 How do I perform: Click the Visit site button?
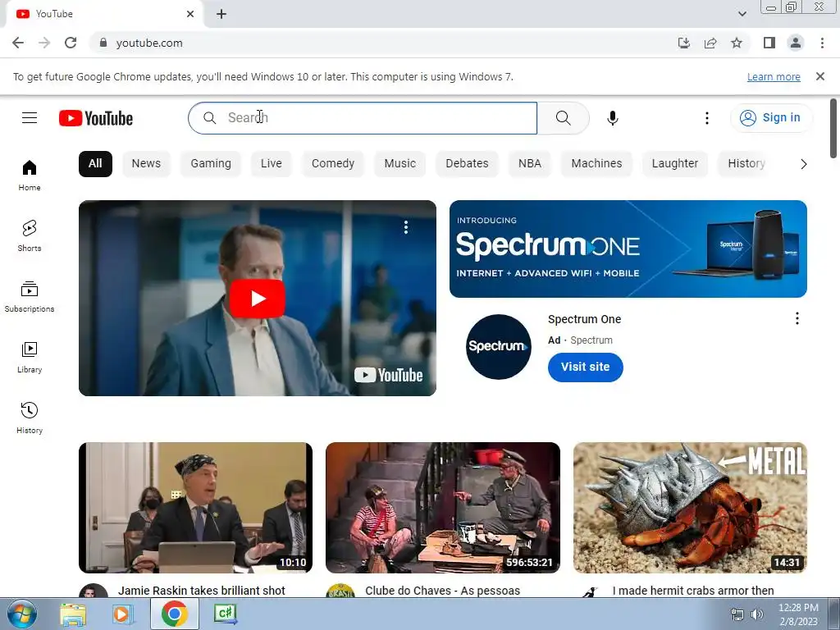[586, 367]
